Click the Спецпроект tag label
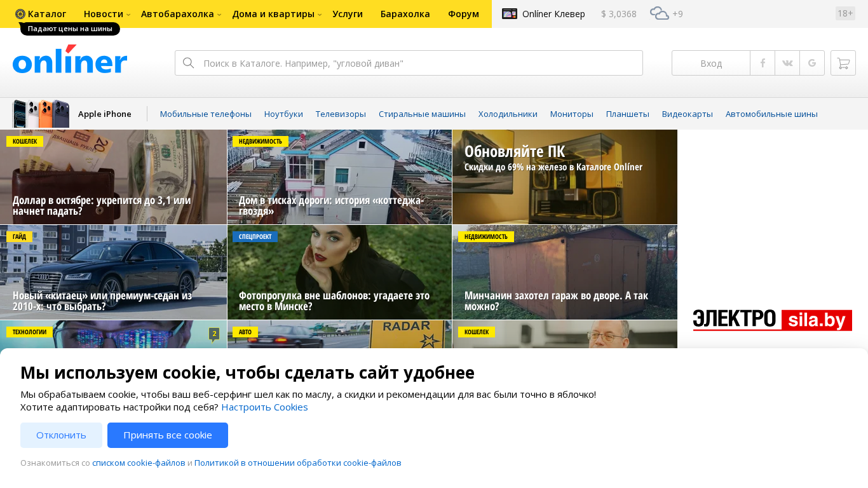The height and width of the screenshot is (488, 868). [255, 236]
